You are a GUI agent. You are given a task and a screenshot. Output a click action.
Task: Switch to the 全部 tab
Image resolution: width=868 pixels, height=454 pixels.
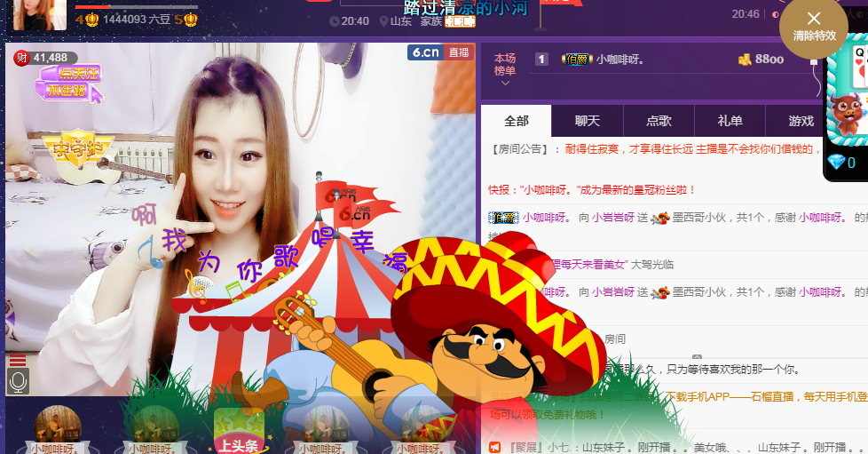tap(517, 121)
